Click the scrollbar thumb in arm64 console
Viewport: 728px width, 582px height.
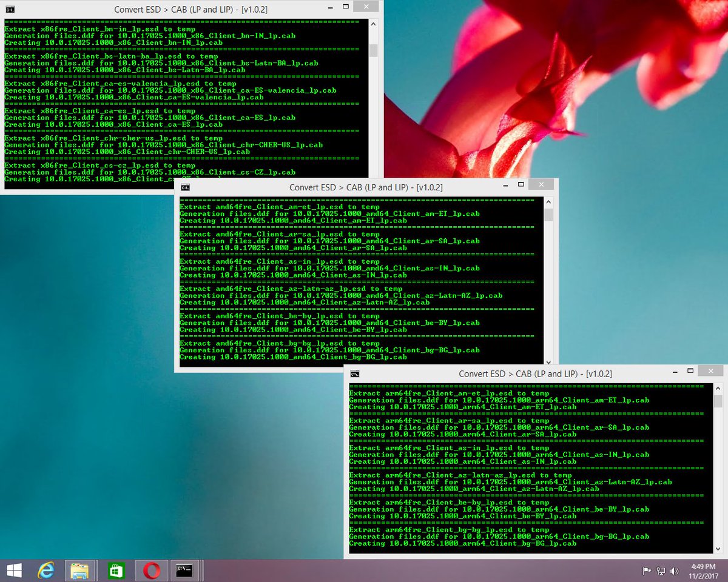(718, 401)
